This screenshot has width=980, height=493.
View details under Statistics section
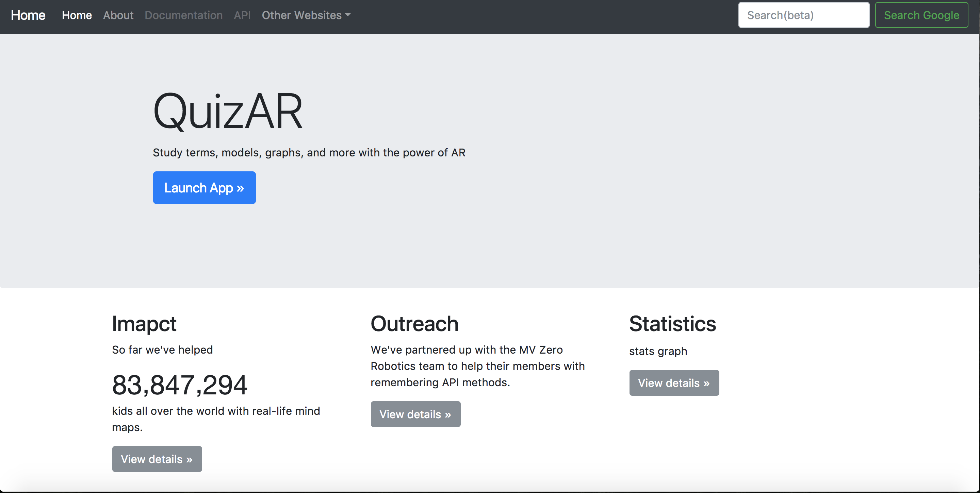(674, 383)
